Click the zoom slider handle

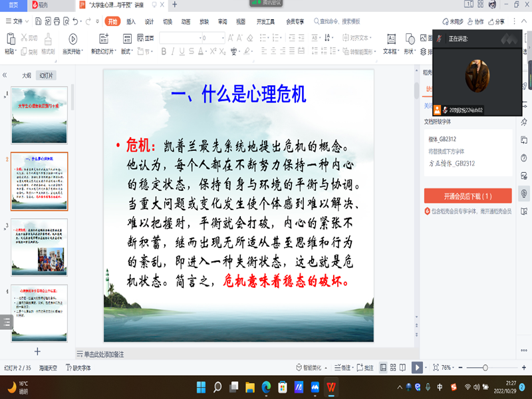click(485, 367)
